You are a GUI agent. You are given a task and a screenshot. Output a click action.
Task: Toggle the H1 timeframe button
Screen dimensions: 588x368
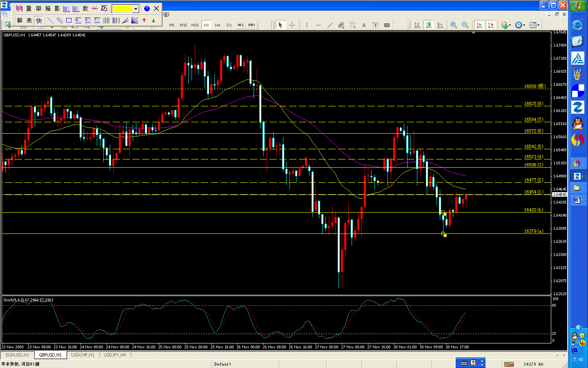point(206,25)
